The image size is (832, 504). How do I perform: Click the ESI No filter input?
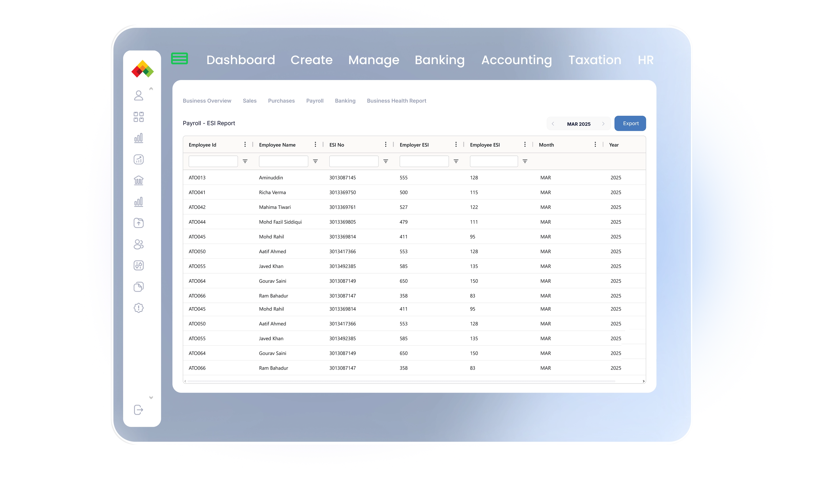(x=353, y=161)
